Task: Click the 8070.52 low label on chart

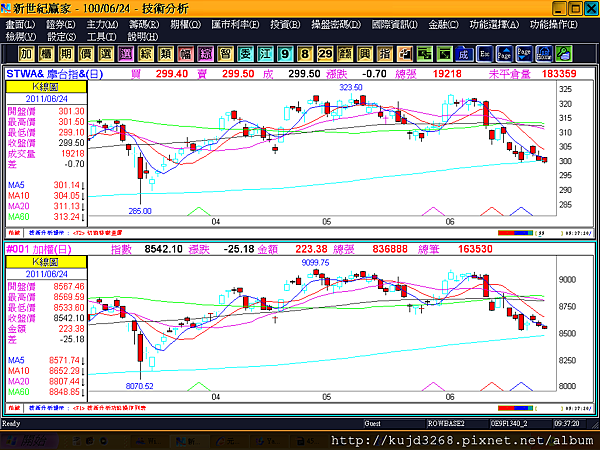Action: pyautogui.click(x=139, y=386)
